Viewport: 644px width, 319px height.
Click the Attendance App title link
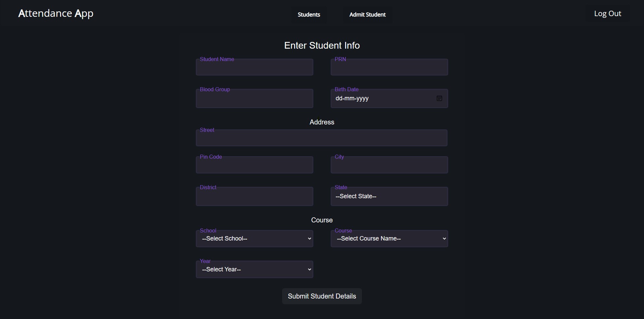[56, 13]
